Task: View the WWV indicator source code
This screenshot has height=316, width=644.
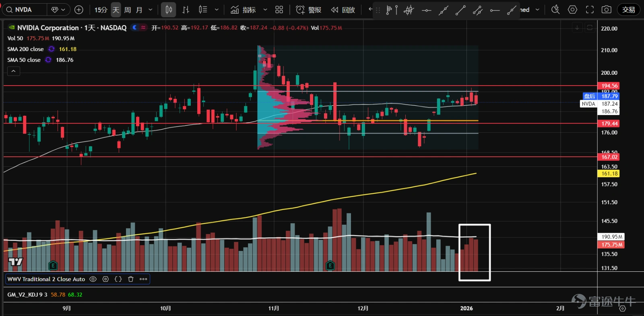Action: click(118, 279)
